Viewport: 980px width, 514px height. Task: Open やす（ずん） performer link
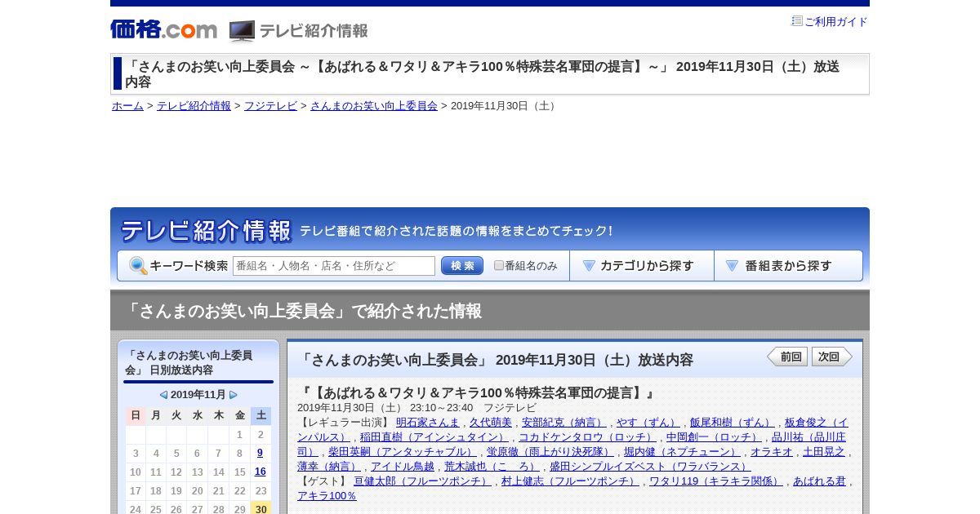pyautogui.click(x=648, y=423)
